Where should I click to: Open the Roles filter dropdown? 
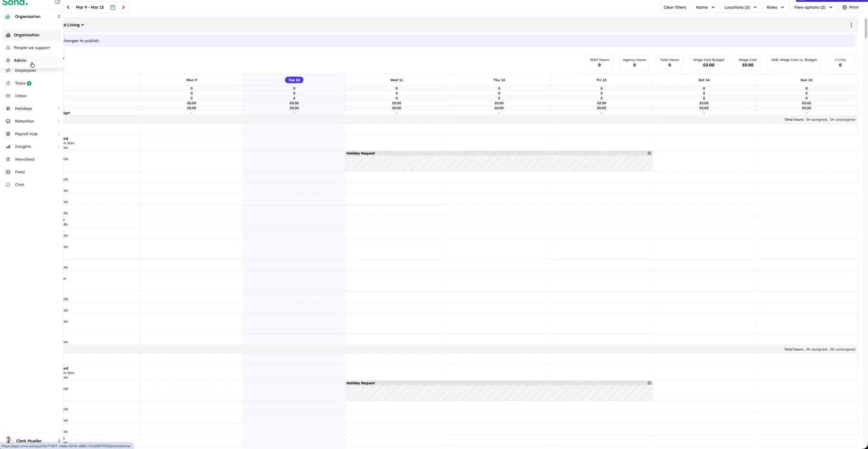click(x=775, y=7)
